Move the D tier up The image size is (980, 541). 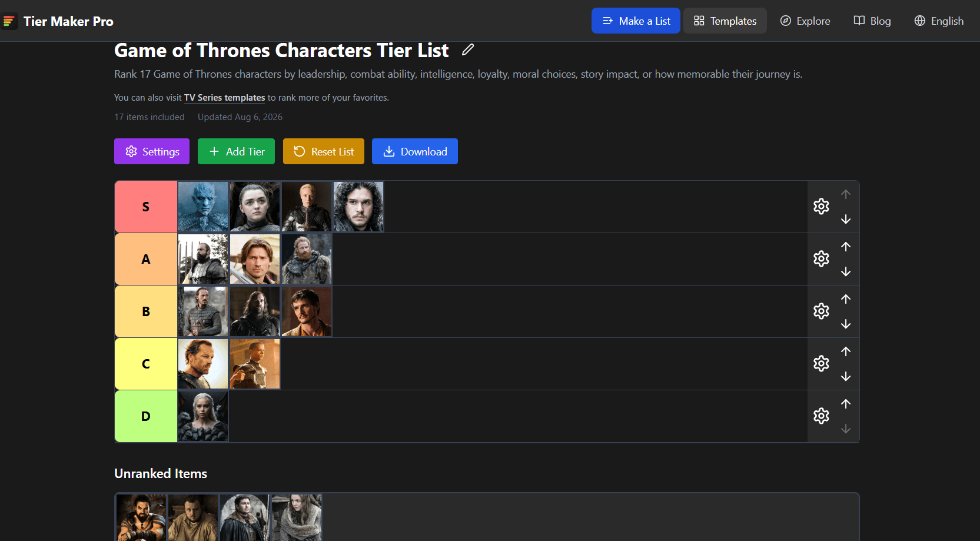[846, 404]
